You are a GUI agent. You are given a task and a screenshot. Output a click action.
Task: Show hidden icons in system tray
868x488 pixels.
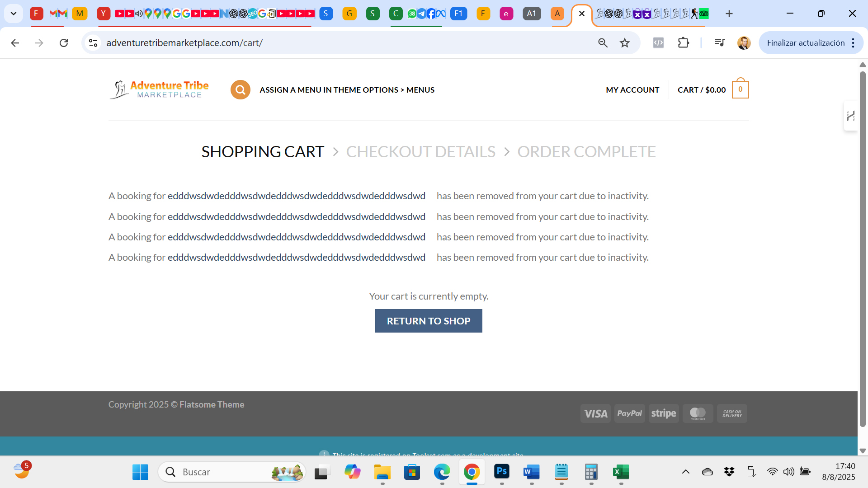685,472
